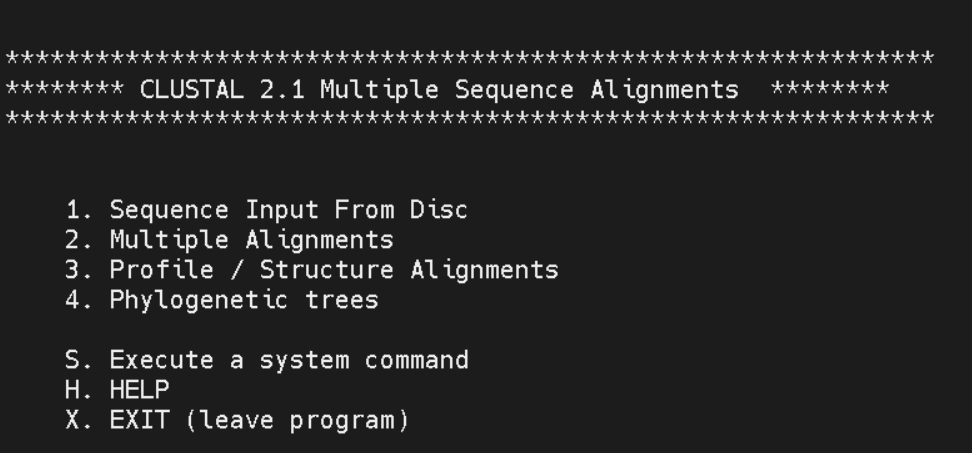Click the "S." letter key label
This screenshot has height=453, width=972.
pyautogui.click(x=79, y=360)
